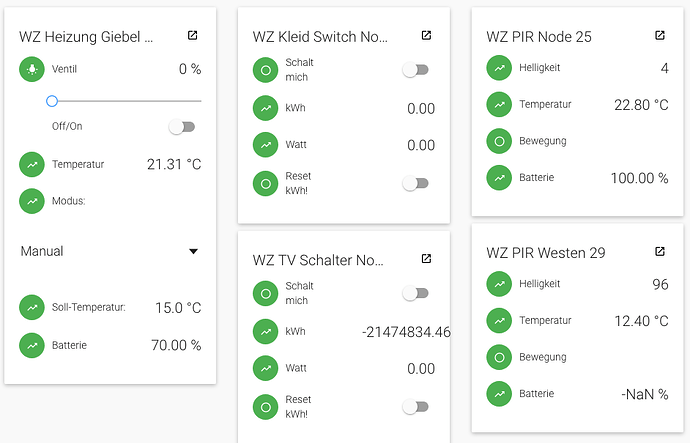
Task: Toggle Schalt mich switch in WZ TV Schalter
Action: pyautogui.click(x=415, y=293)
